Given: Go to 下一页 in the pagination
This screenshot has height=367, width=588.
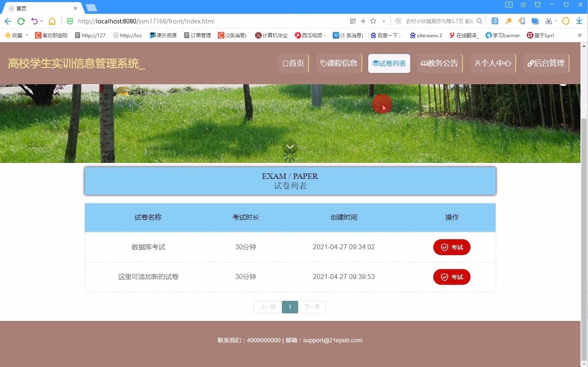Looking at the screenshot, I should pos(312,307).
